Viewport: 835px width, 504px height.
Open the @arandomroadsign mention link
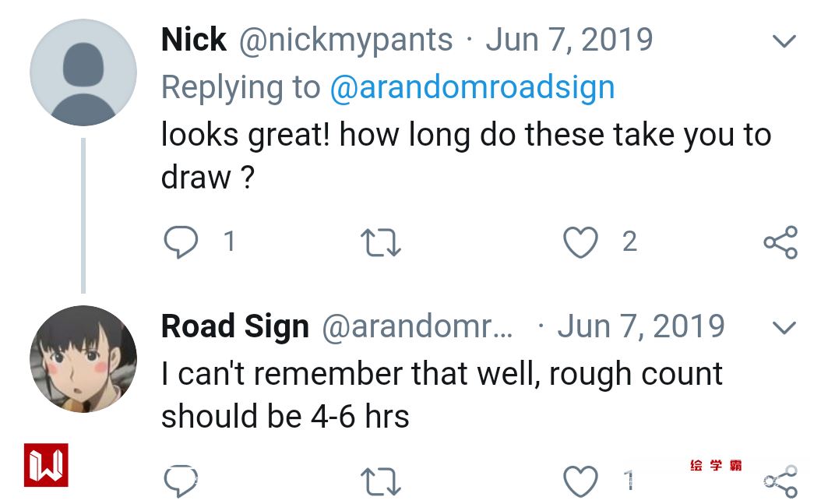[x=472, y=87]
